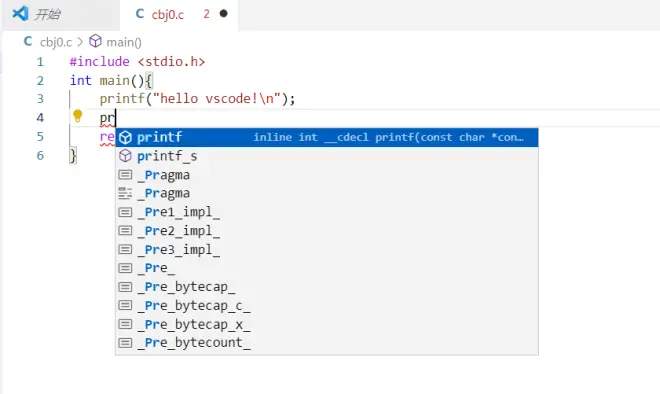
Task: Click line number 3 in the gutter
Action: coord(40,99)
